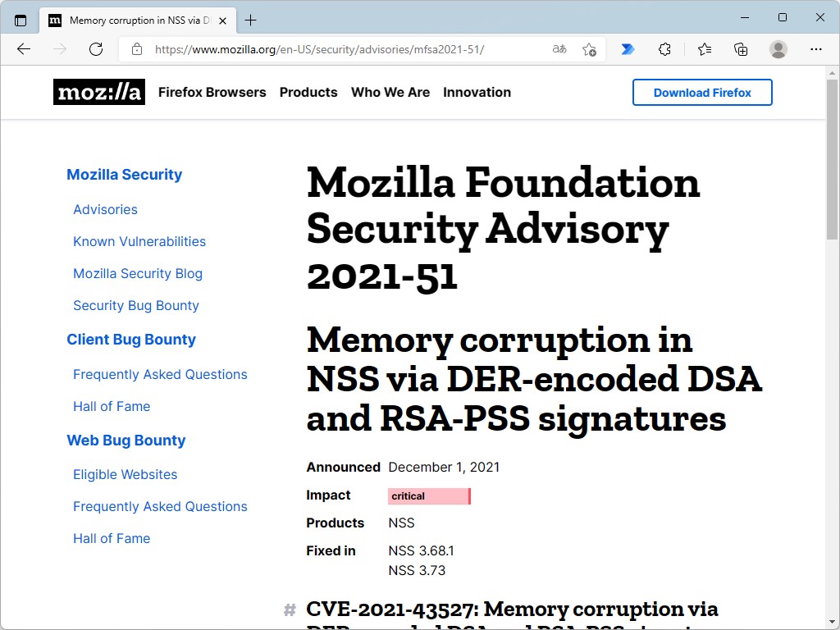Click inside the address bar
840x630 pixels.
tap(328, 49)
